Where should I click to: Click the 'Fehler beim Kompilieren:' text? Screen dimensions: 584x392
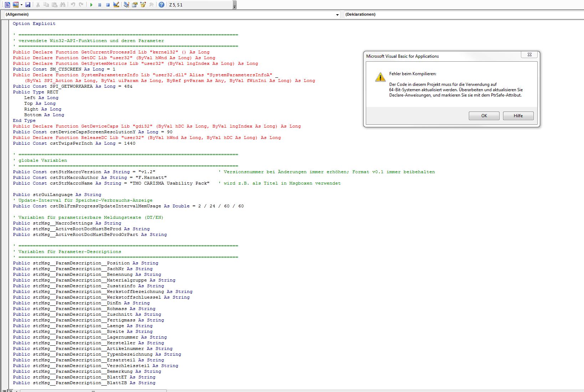click(x=413, y=74)
